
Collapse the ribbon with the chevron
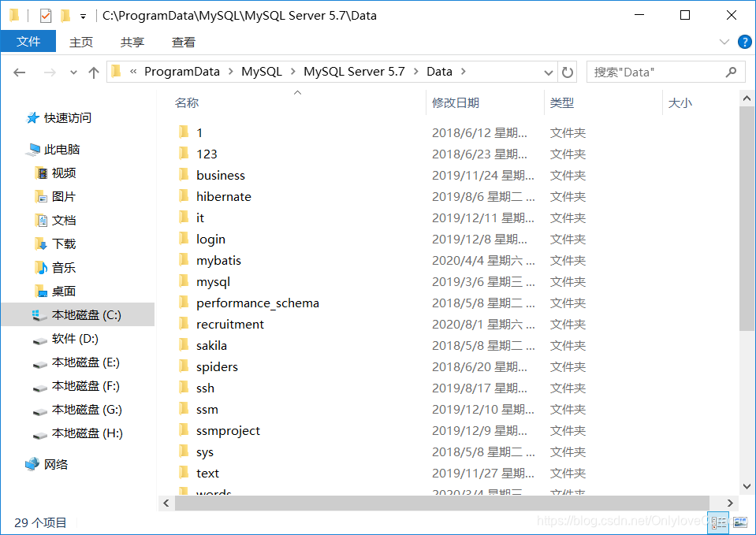pos(724,42)
